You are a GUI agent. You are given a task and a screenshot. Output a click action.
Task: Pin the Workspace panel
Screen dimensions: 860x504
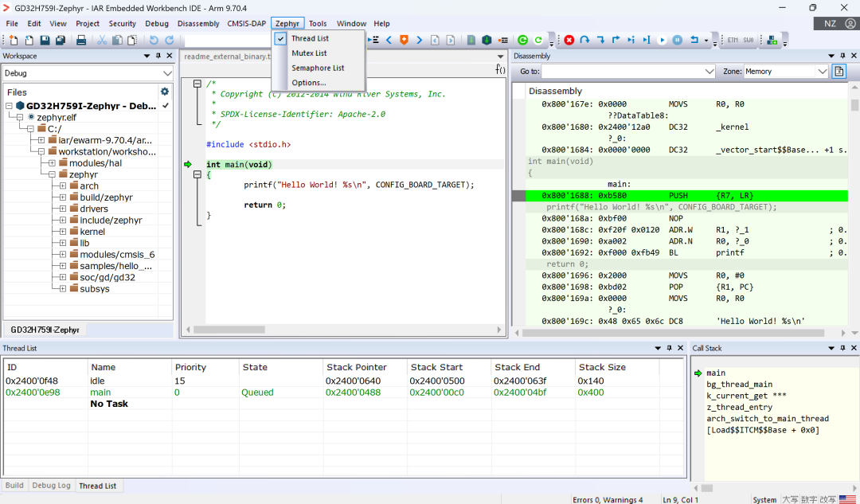click(x=158, y=56)
